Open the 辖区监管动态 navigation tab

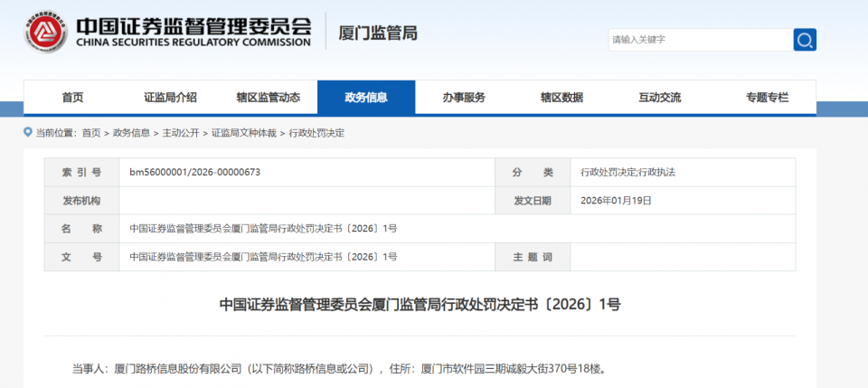(x=268, y=98)
